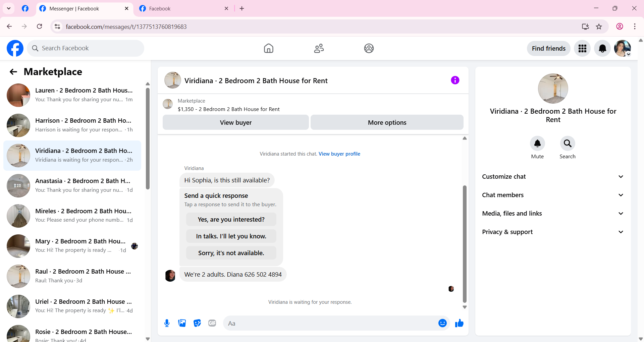Send quick response "In talks. I'll let you know."
644x342 pixels.
click(231, 236)
